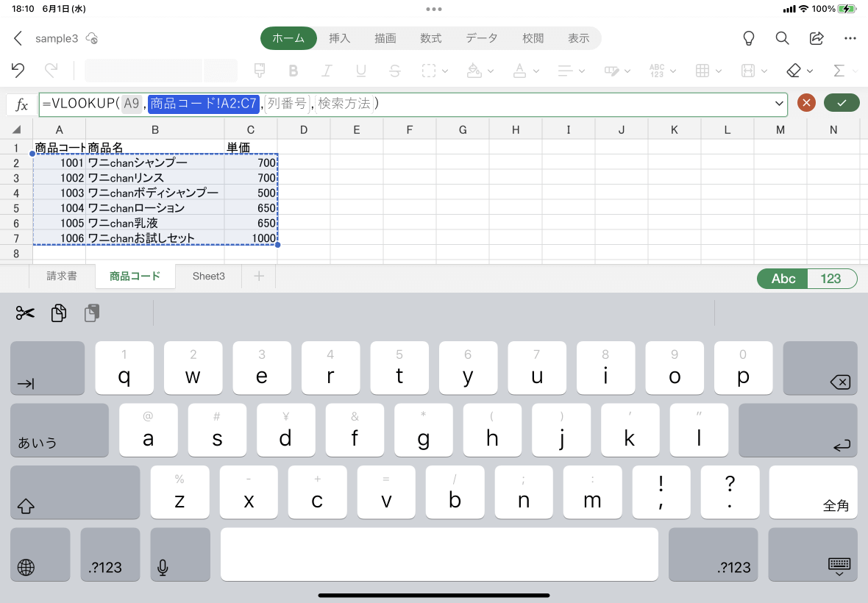Open the search magnifier icon

tap(782, 38)
